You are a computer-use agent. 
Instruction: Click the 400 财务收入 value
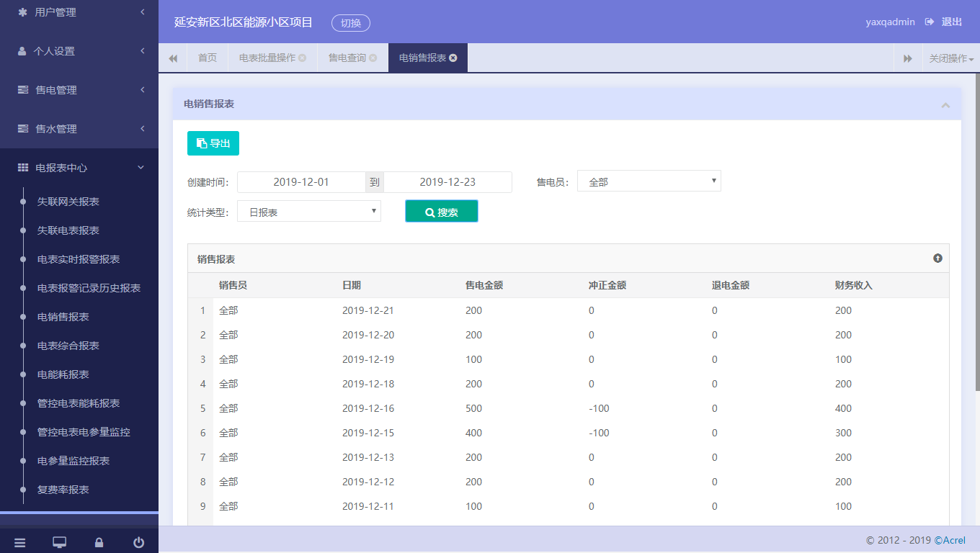pyautogui.click(x=843, y=408)
